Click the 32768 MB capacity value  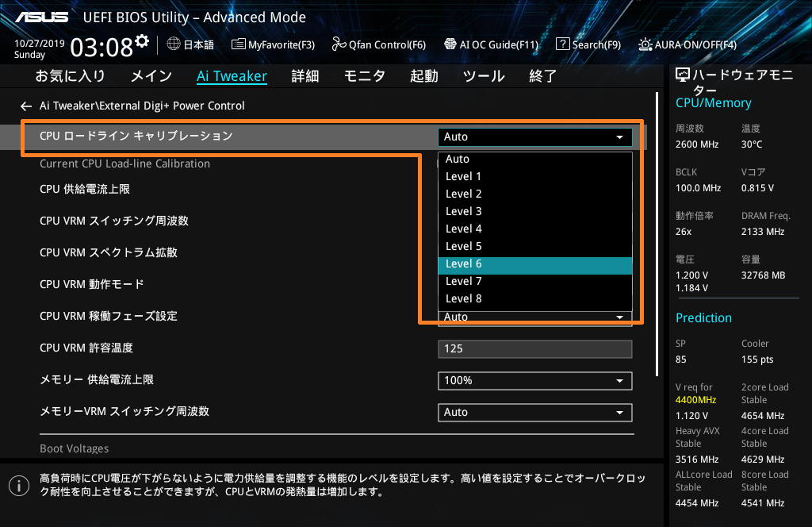coord(763,275)
